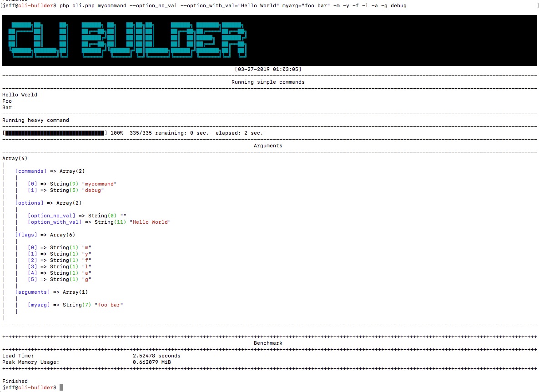Screen dimensions: 539x392
Task: Click 'String(9)' type label
Action: click(64, 184)
